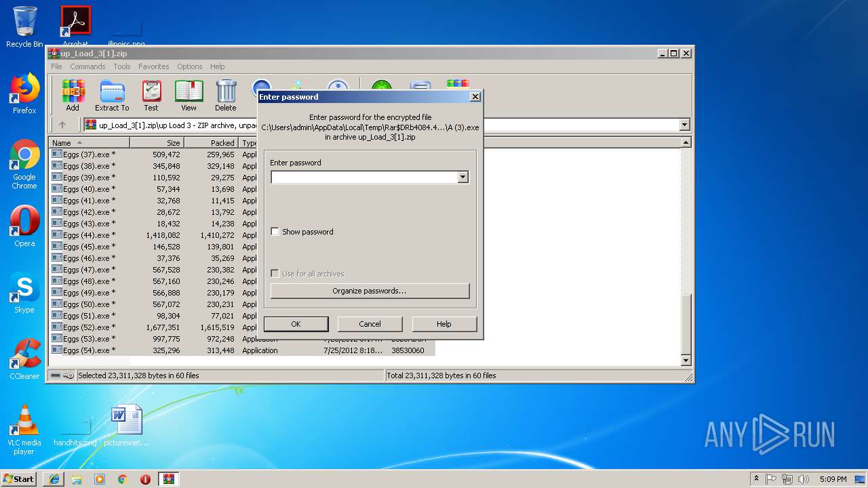868x488 pixels.
Task: Open CCleaner desktop shortcut
Action: (x=24, y=359)
